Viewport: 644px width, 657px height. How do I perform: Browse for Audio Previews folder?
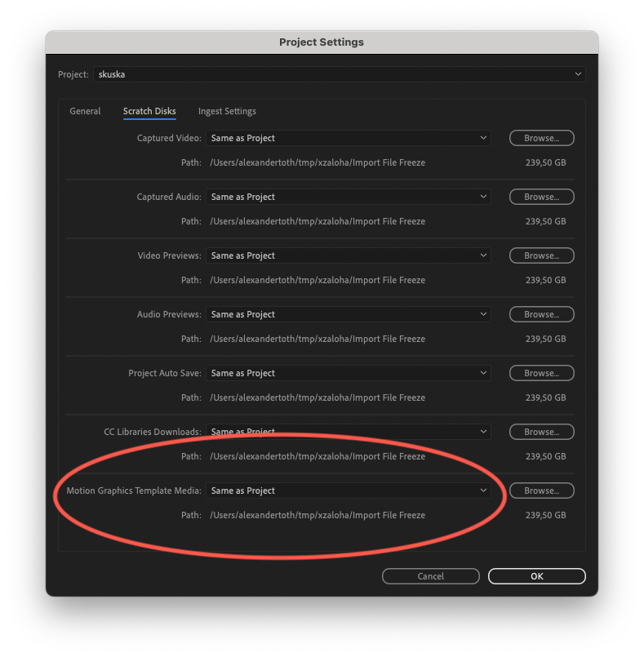click(541, 314)
